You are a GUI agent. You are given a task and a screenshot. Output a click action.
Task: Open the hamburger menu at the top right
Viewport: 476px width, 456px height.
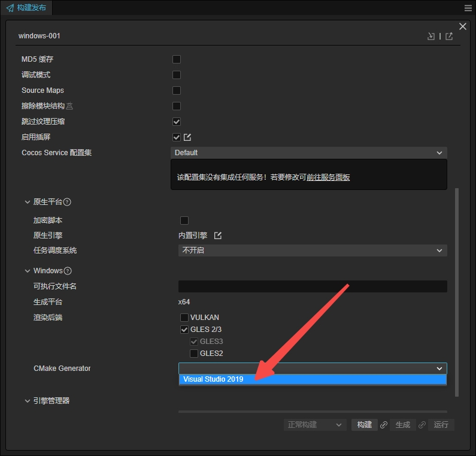(x=468, y=8)
